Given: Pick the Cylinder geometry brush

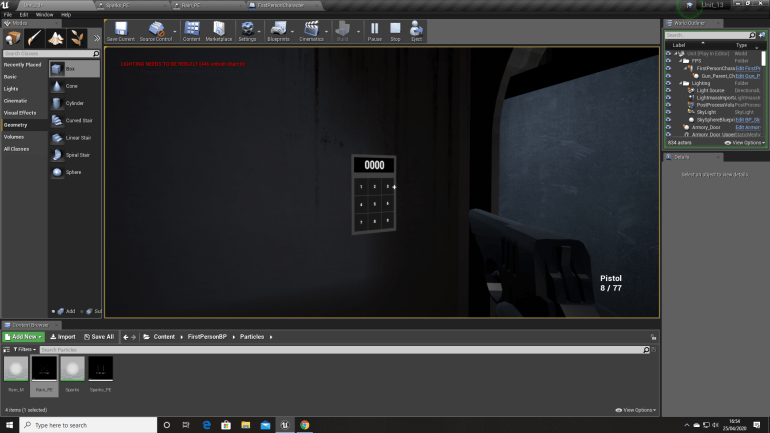Looking at the screenshot, I should click(x=75, y=103).
